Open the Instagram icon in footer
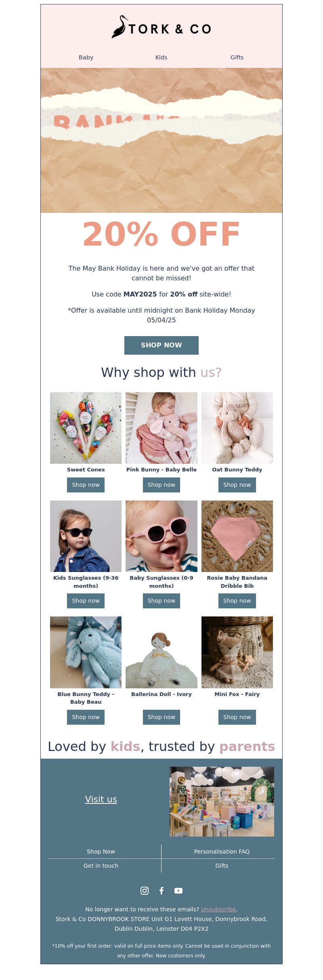 145,890
